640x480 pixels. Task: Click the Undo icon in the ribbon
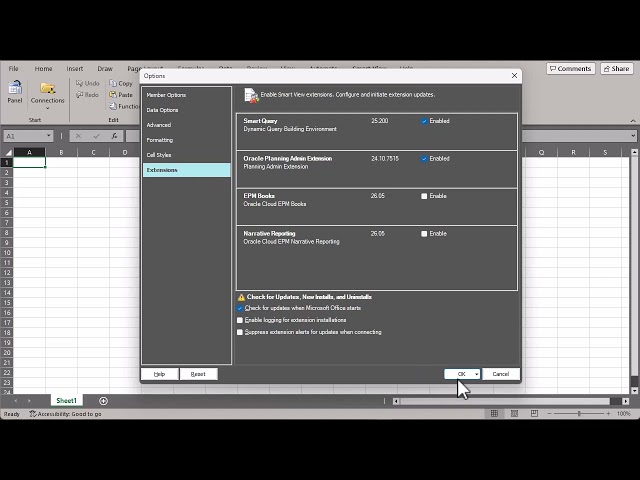pos(80,83)
